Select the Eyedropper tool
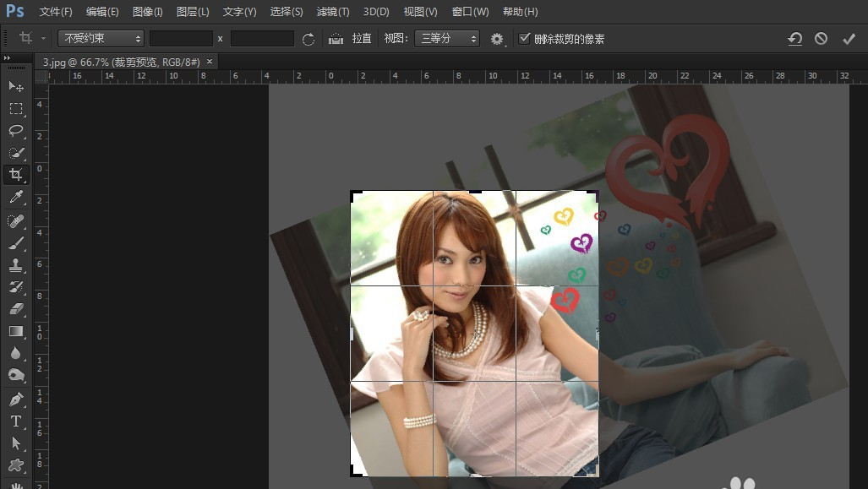This screenshot has height=489, width=868. pyautogui.click(x=16, y=198)
